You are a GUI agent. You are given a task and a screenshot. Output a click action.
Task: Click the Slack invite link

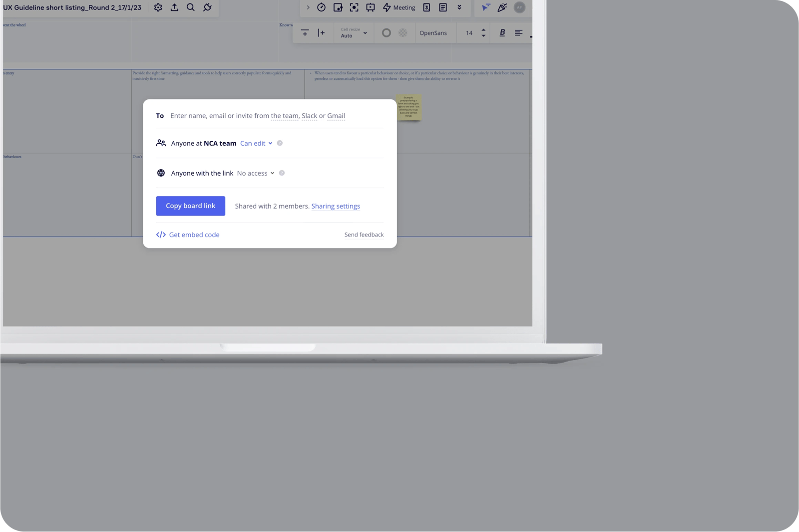310,116
